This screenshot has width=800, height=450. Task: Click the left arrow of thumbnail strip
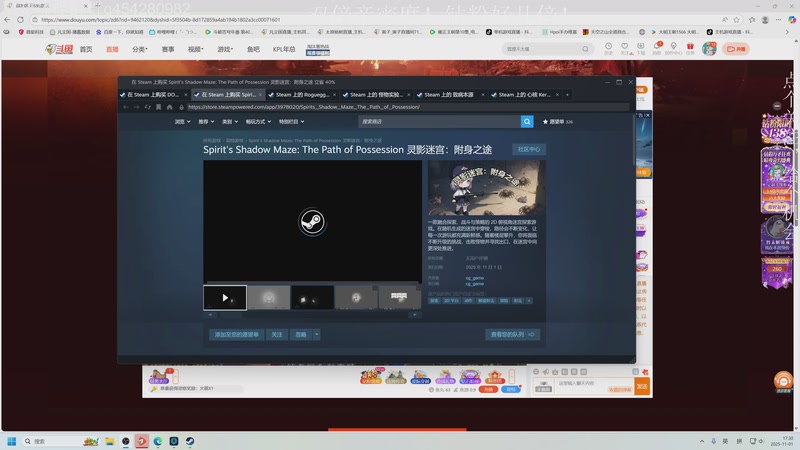point(210,315)
